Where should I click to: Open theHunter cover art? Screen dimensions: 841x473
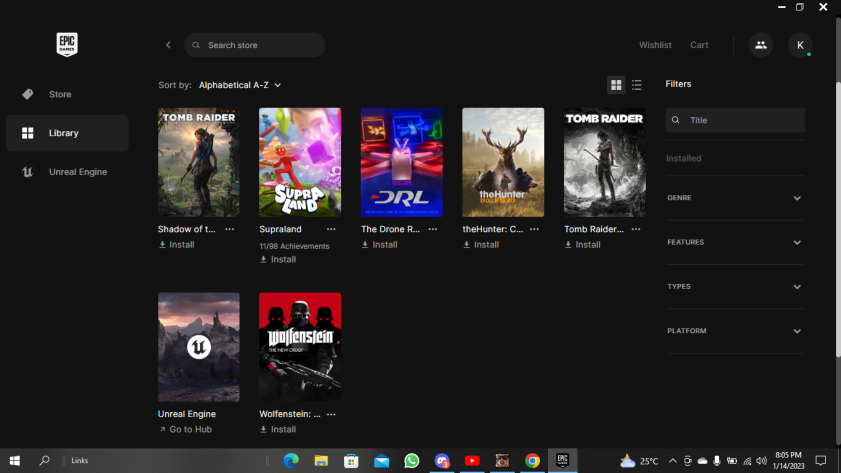click(503, 162)
